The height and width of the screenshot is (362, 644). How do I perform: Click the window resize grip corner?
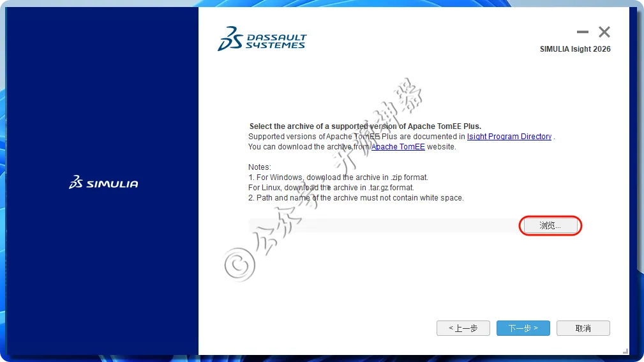point(625,351)
